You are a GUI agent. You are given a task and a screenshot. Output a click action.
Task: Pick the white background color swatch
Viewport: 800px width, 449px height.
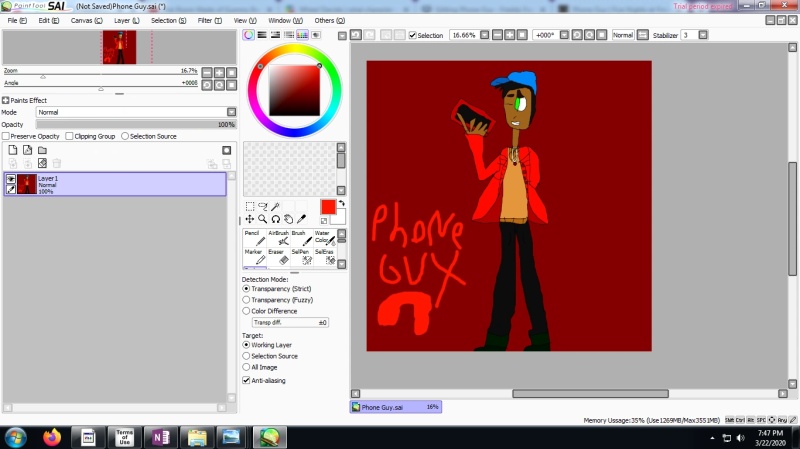pos(340,218)
